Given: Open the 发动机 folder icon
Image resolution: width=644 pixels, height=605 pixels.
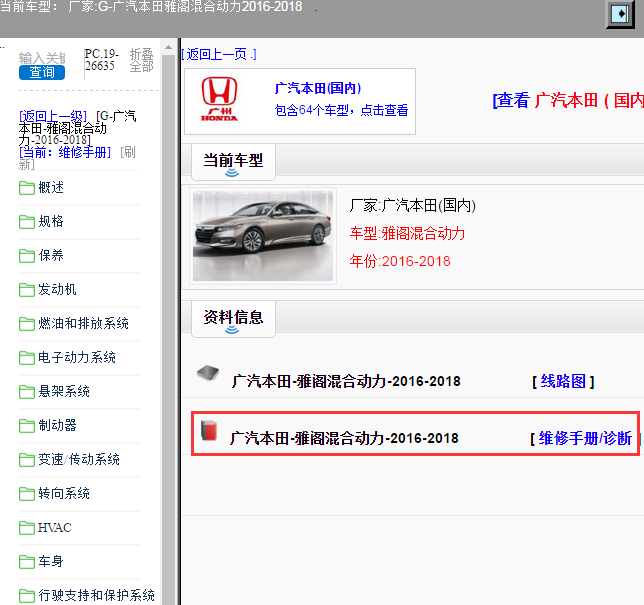Looking at the screenshot, I should click(27, 290).
